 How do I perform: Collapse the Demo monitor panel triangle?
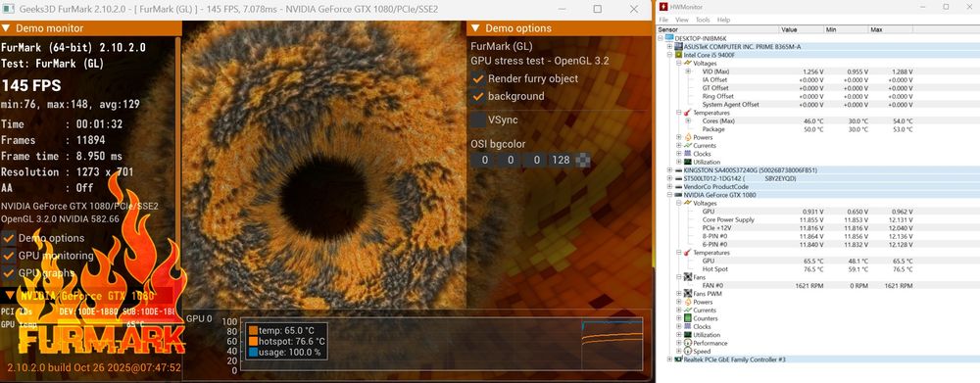6,28
